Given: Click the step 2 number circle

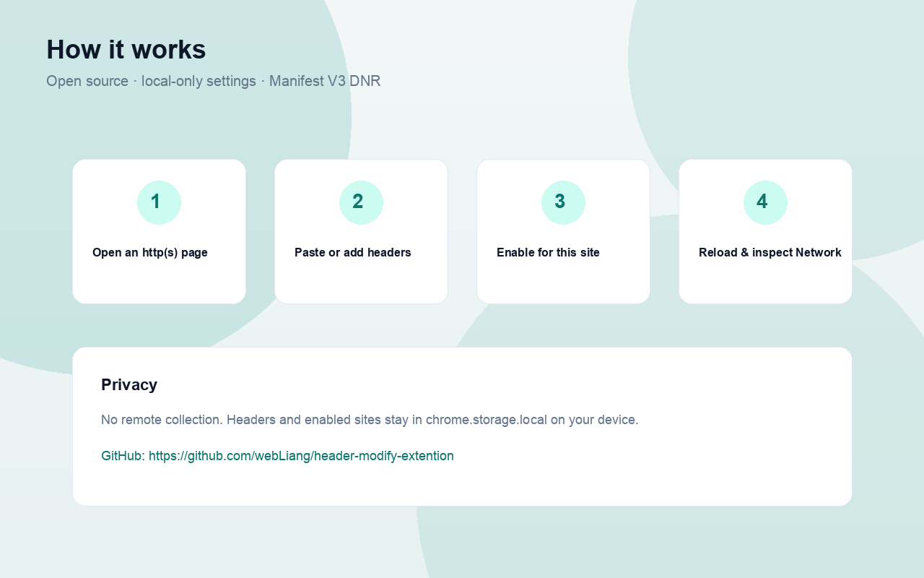Looking at the screenshot, I should [361, 202].
